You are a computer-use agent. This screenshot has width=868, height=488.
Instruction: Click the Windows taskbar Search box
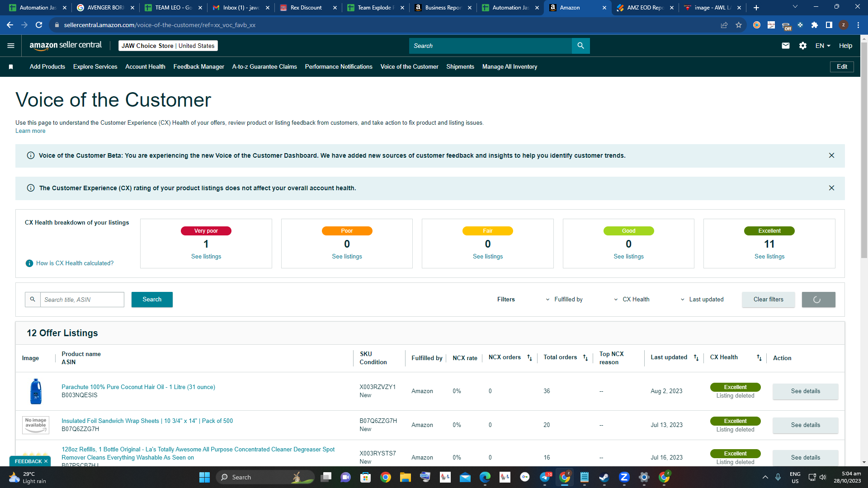tap(265, 477)
